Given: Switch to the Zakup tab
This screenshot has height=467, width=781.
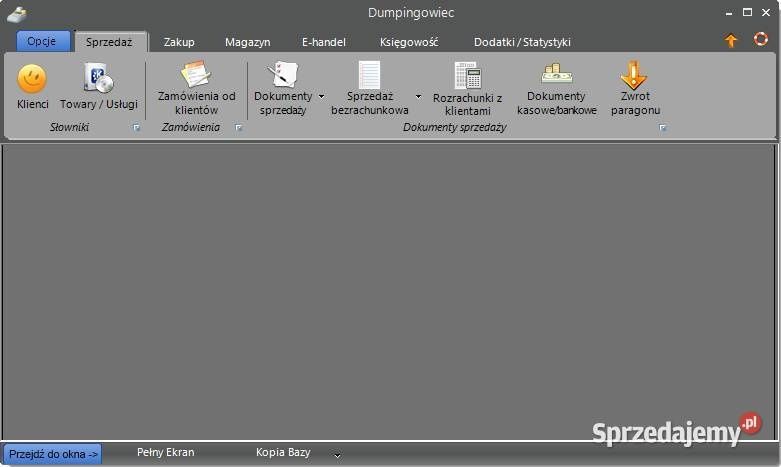Looking at the screenshot, I should [x=179, y=42].
